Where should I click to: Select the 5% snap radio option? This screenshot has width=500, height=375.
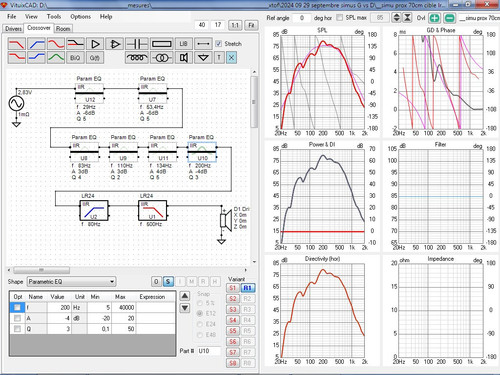coord(200,303)
